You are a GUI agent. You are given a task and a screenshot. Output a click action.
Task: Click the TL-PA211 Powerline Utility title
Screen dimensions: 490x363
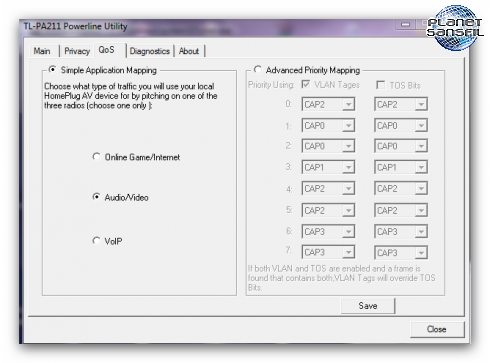point(75,26)
